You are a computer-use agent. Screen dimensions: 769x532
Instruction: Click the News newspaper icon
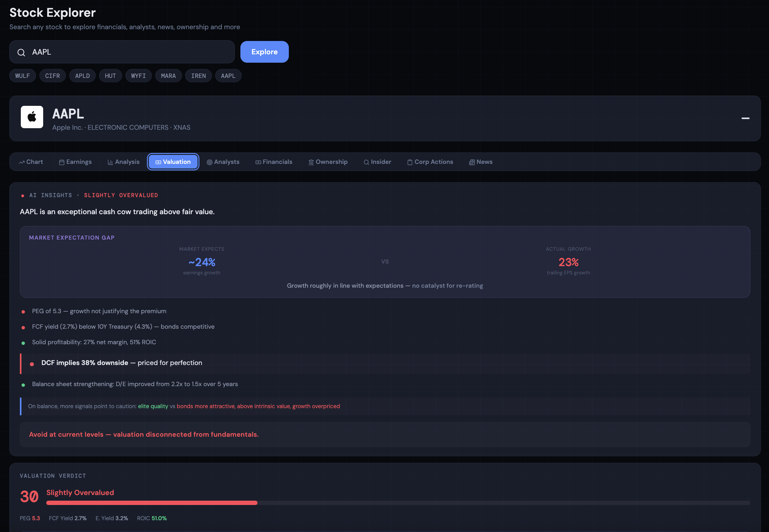tap(472, 162)
